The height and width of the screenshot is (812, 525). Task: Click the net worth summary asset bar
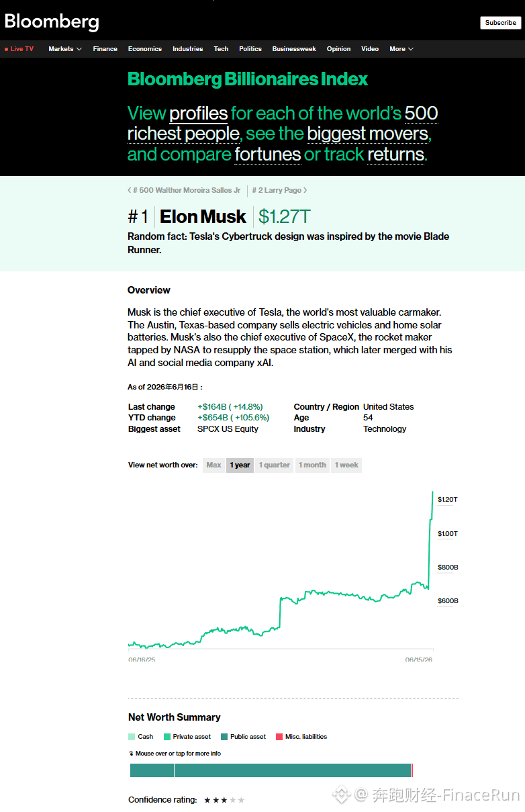click(x=271, y=770)
